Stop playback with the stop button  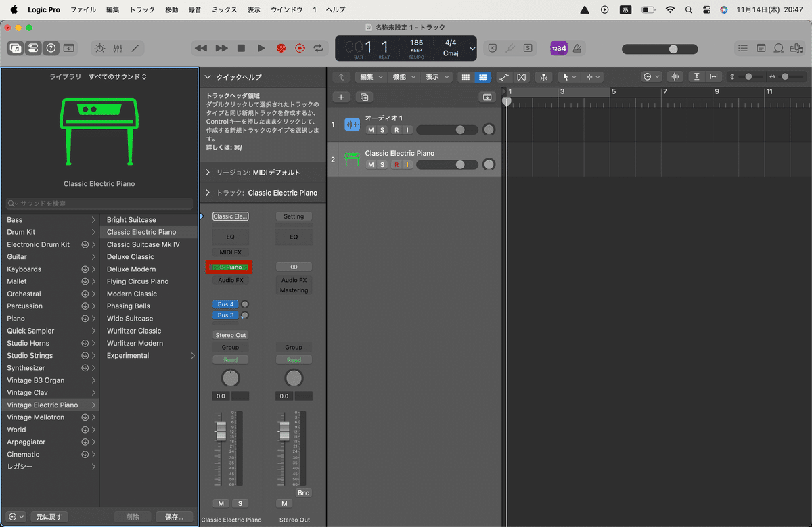[x=241, y=48]
